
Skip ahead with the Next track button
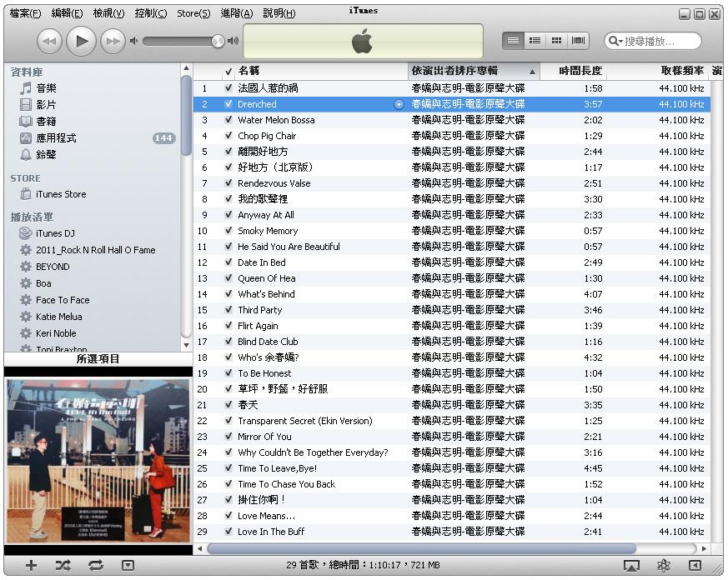click(113, 42)
